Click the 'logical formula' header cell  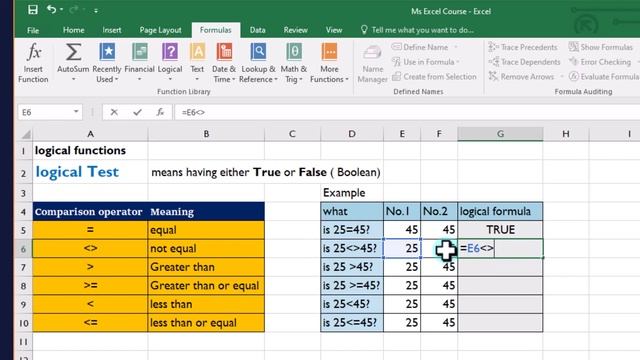(x=500, y=211)
